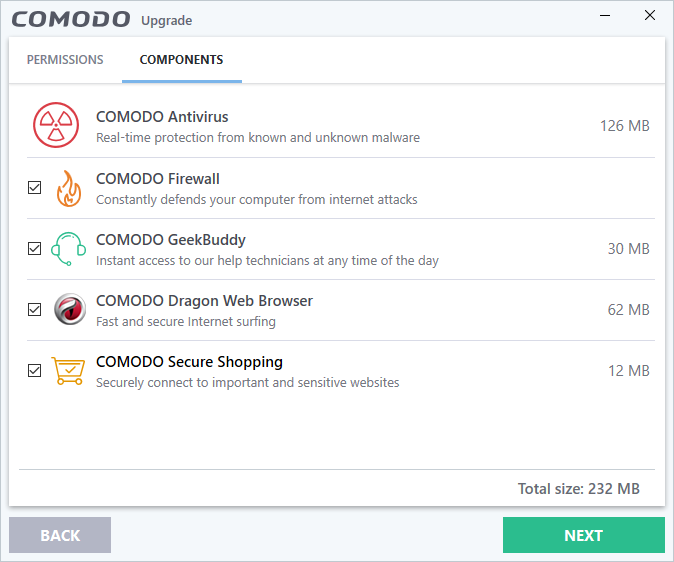The image size is (674, 562).
Task: Minimize the Comodo Upgrade window
Action: click(x=604, y=17)
